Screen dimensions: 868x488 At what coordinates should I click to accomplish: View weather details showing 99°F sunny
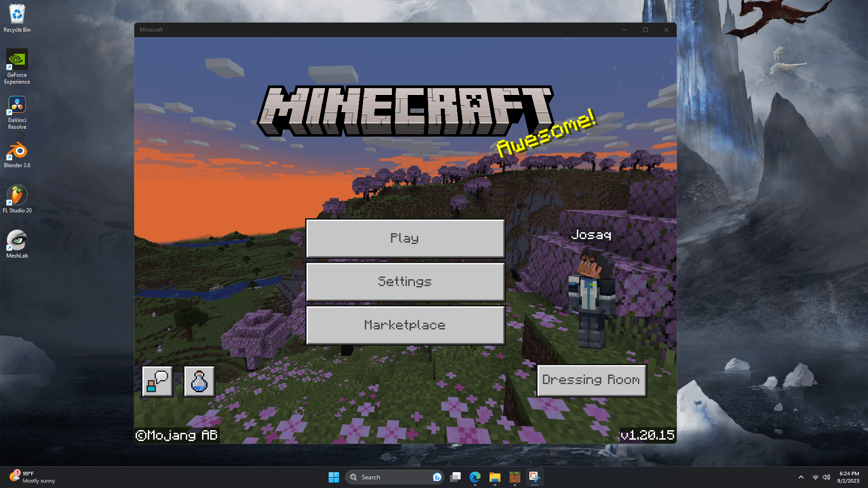[33, 477]
